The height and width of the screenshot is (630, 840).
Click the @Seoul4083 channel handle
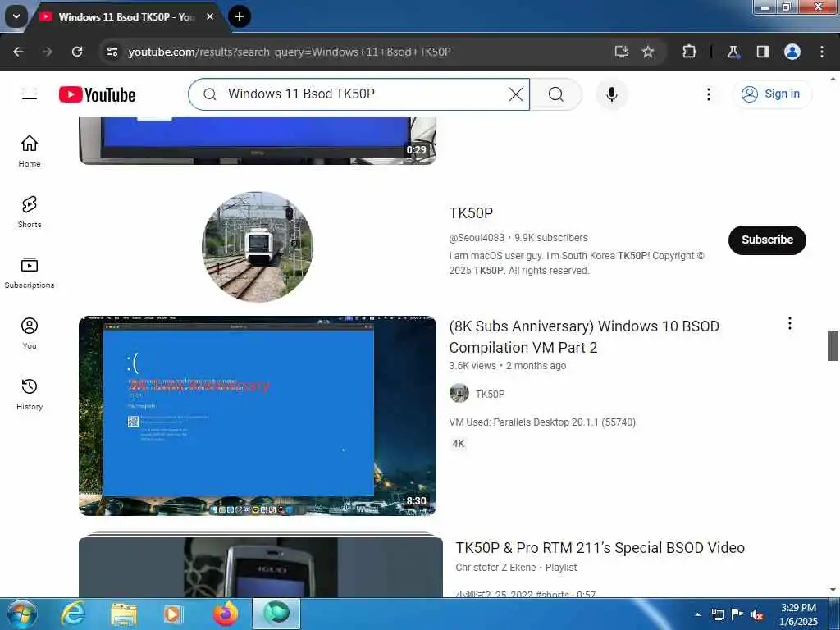(x=477, y=238)
